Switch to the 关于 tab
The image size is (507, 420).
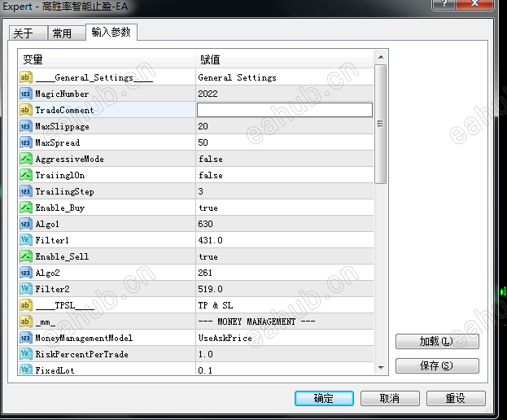point(28,33)
